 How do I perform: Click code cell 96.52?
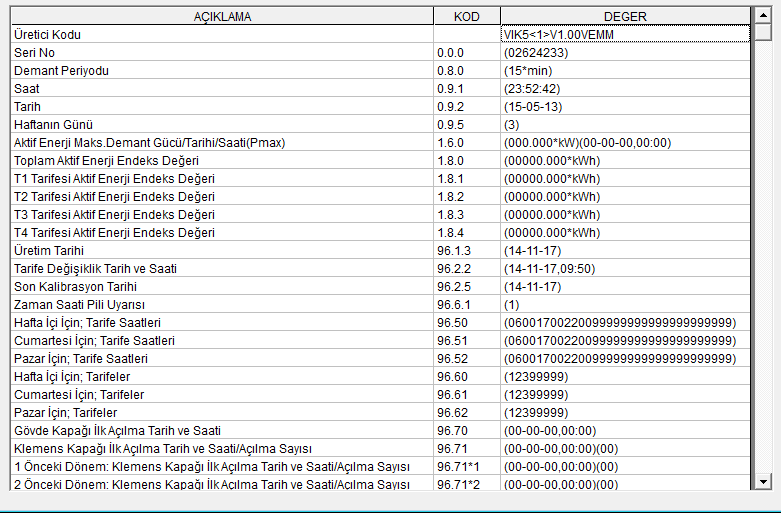pyautogui.click(x=467, y=359)
